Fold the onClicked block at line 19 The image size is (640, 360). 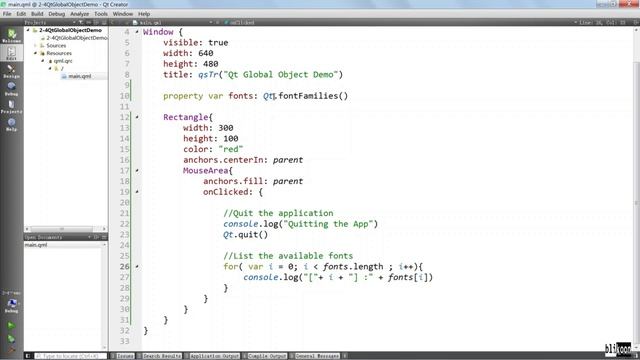(137, 192)
